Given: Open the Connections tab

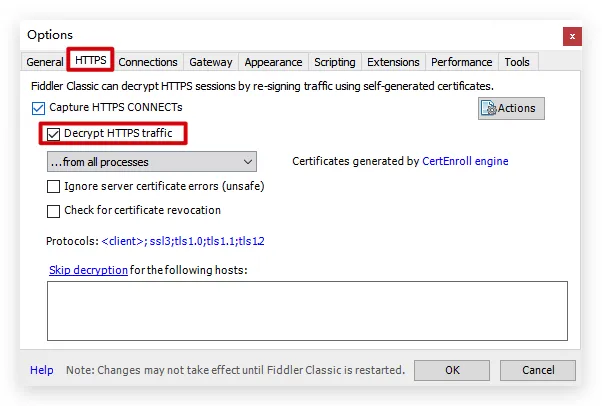Looking at the screenshot, I should pos(148,62).
